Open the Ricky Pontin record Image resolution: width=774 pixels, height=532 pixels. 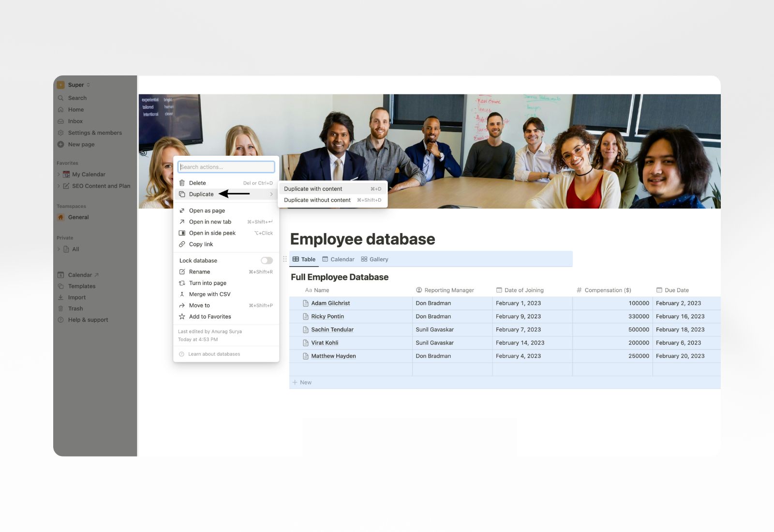point(327,316)
